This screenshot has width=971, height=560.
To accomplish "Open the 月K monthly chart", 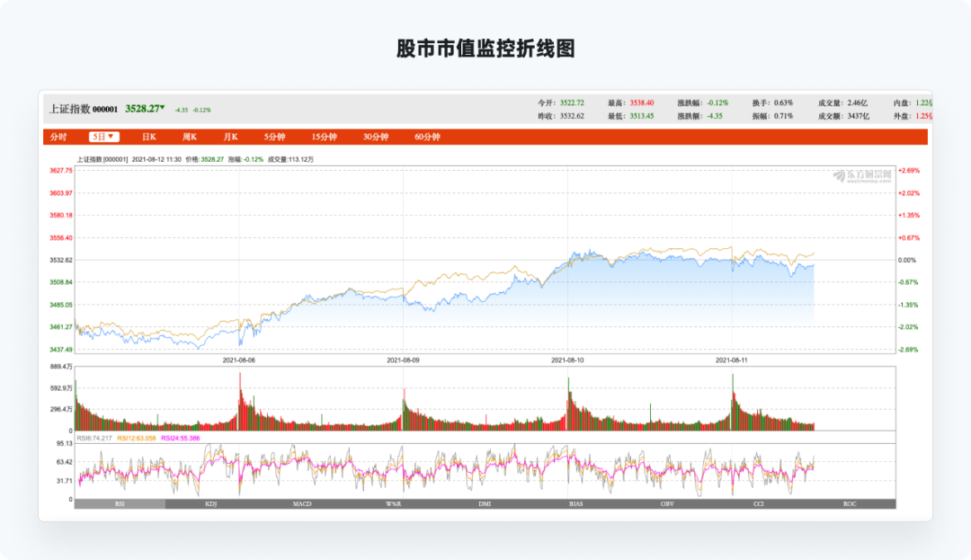I will 230,137.
